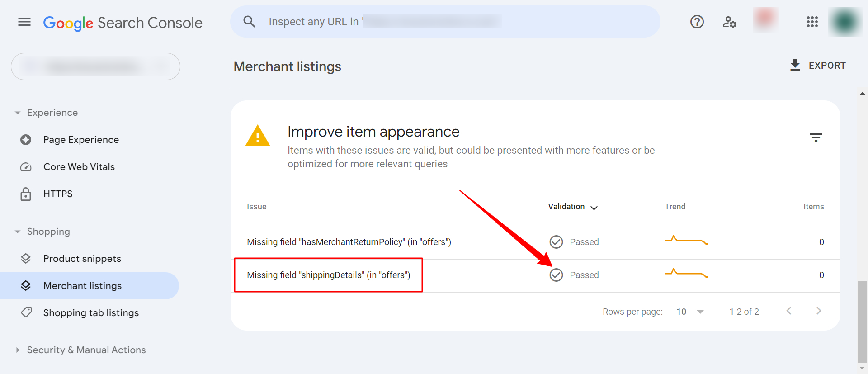Click Passed checkmark for hasMerchantReturnPolicy row
868x374 pixels.
click(x=556, y=242)
